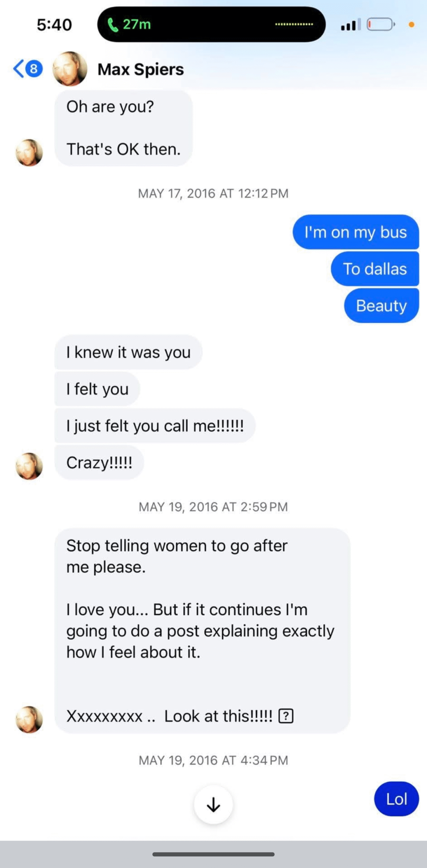Tap the question mark emoji placeholder box

pyautogui.click(x=286, y=716)
